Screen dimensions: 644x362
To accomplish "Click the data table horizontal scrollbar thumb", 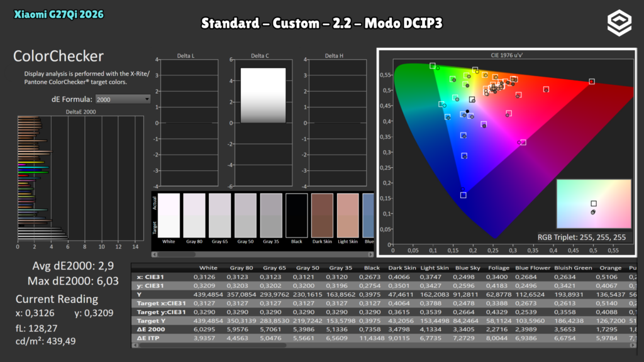I will point(212,346).
